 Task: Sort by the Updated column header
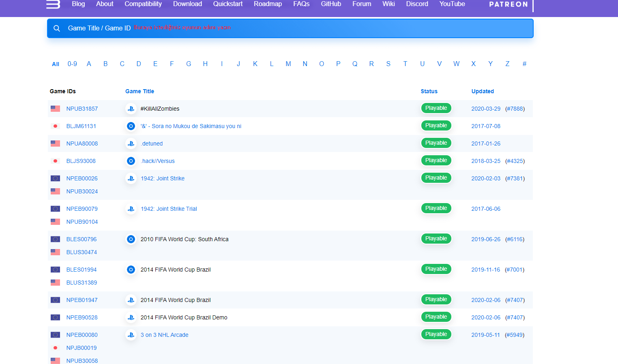(483, 91)
